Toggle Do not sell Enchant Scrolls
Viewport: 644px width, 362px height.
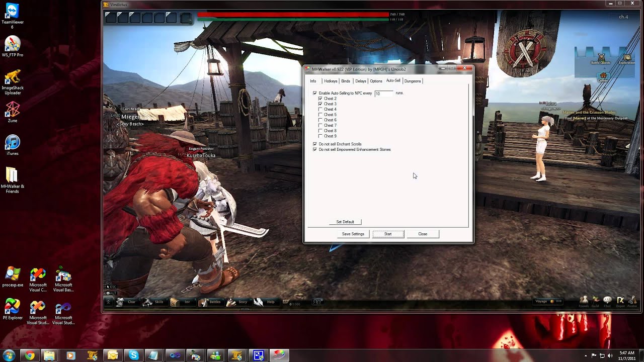click(x=315, y=144)
